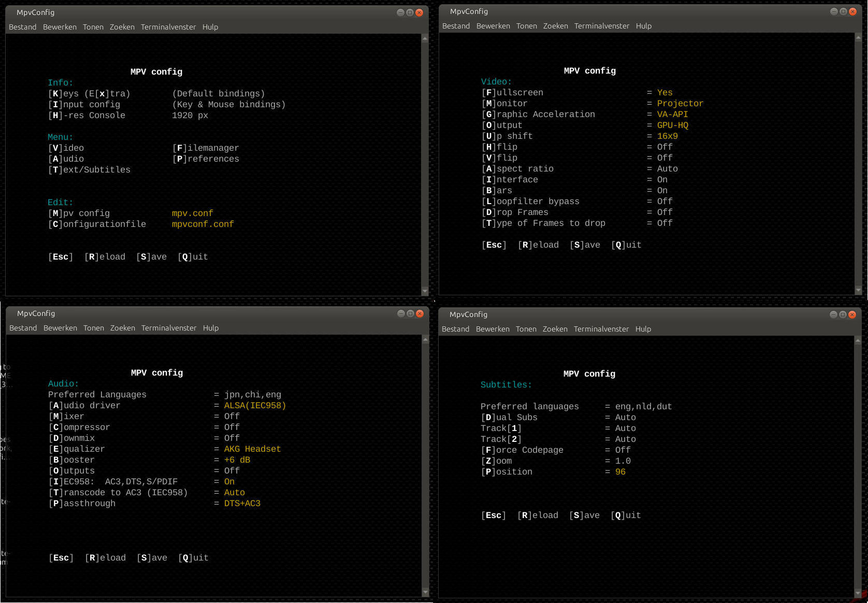This screenshot has height=603, width=868.
Task: Open Bewerken menu in top-left window
Action: (60, 27)
